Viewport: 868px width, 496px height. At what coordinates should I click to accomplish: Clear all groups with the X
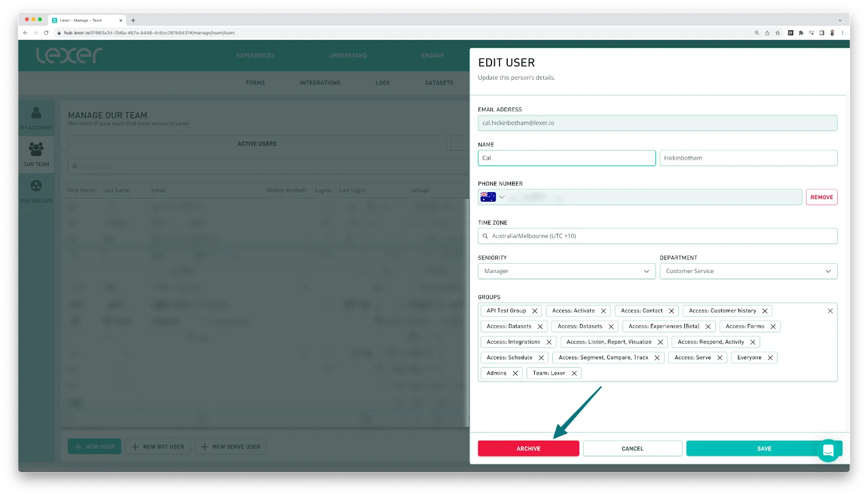click(x=830, y=311)
